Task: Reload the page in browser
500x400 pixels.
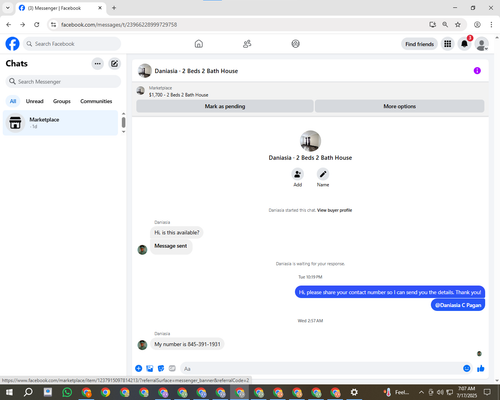Action: [37, 24]
